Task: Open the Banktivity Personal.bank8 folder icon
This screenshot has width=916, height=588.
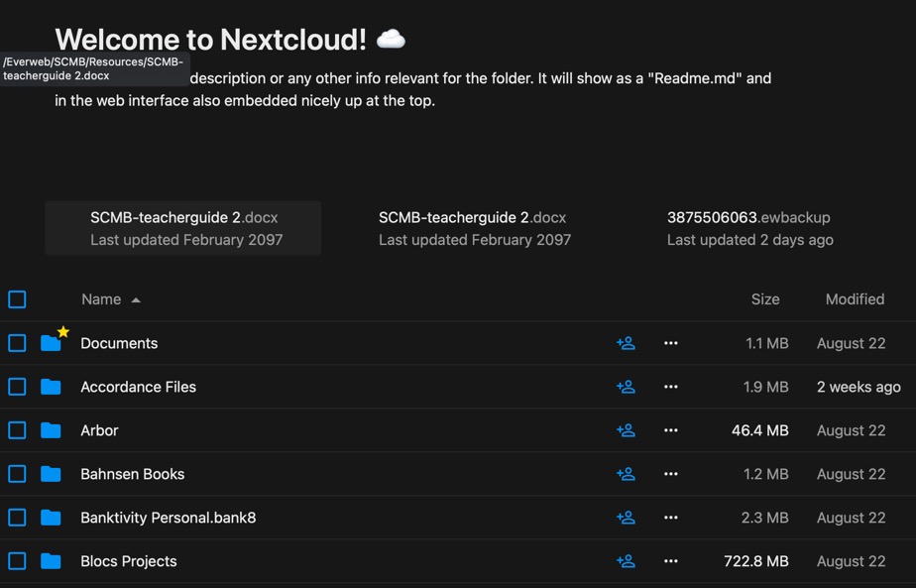Action: pyautogui.click(x=51, y=518)
